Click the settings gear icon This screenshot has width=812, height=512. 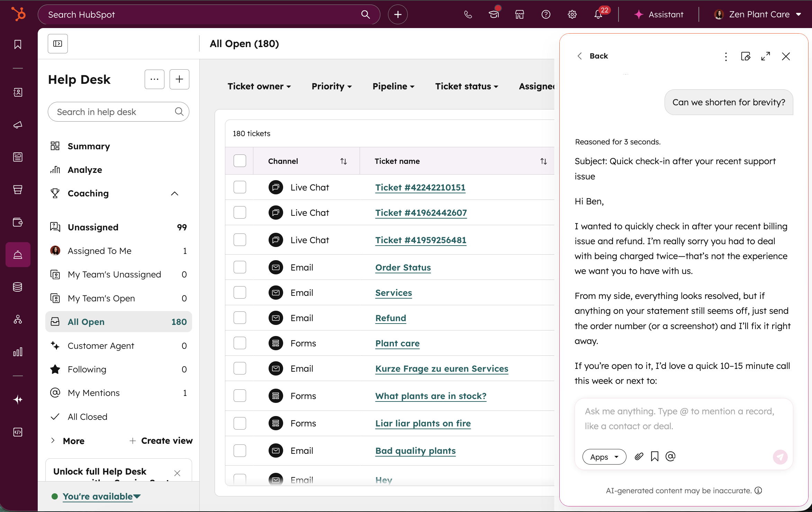coord(572,15)
